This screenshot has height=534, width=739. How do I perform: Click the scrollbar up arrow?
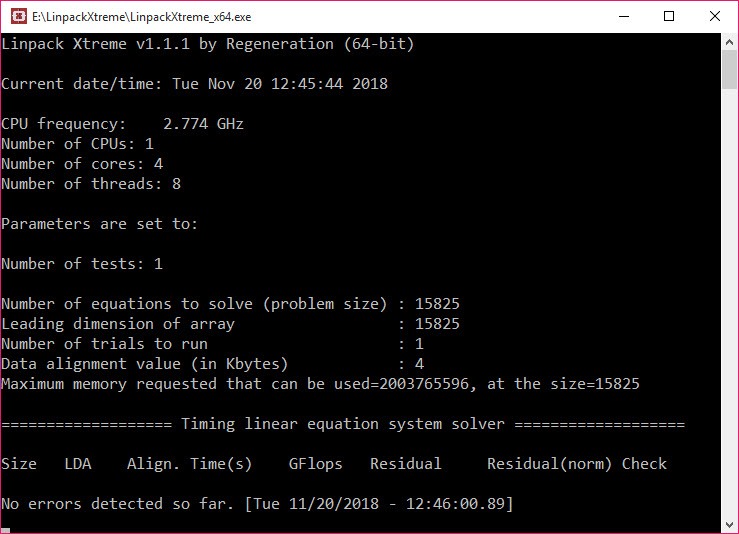pos(729,42)
